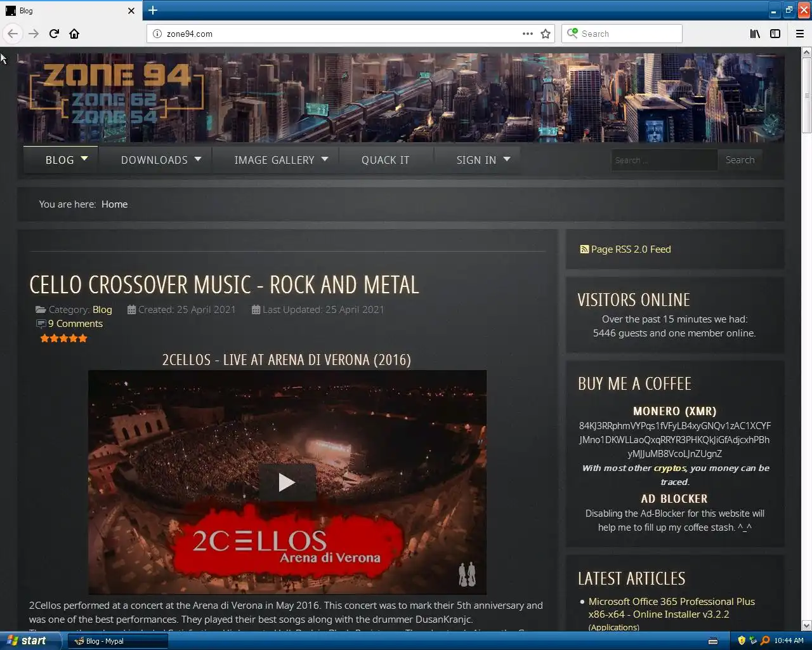This screenshot has height=650, width=812.
Task: Open the cryptos link in donation text
Action: [670, 468]
